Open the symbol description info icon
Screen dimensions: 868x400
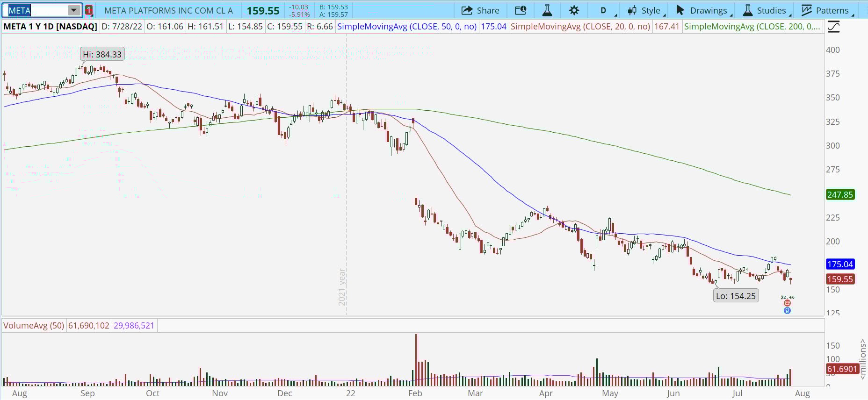tap(521, 10)
